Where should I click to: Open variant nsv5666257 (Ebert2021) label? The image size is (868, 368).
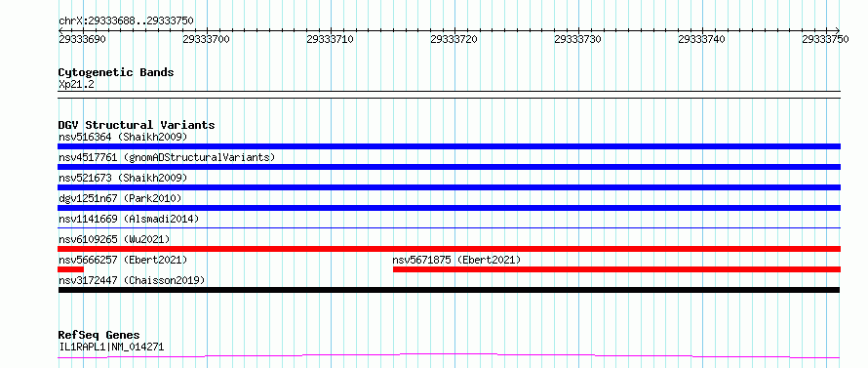(x=123, y=260)
